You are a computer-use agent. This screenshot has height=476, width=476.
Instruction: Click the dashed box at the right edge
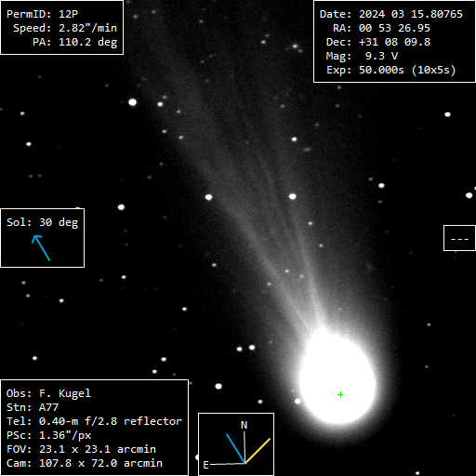pyautogui.click(x=459, y=238)
